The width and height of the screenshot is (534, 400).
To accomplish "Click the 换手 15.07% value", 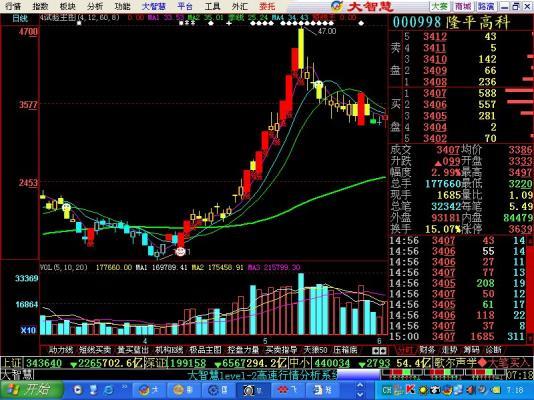I will [442, 229].
